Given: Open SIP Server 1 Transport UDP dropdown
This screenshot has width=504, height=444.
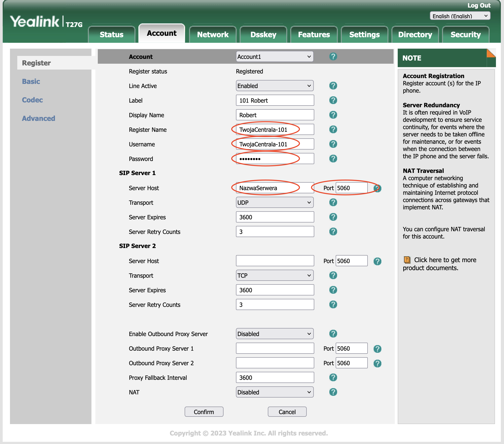Looking at the screenshot, I should [x=274, y=203].
